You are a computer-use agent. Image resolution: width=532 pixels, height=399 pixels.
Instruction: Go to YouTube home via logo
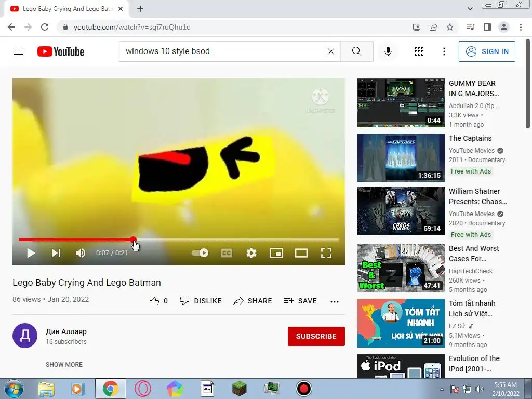[61, 51]
